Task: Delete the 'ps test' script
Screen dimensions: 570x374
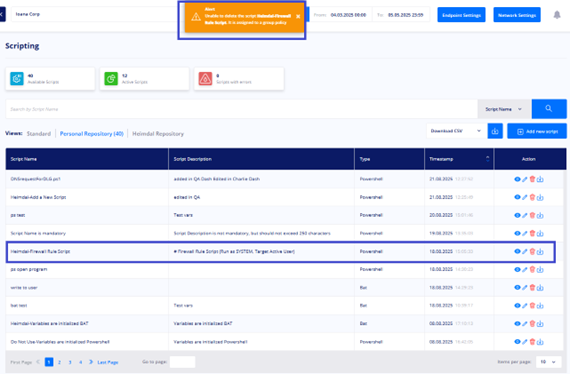Action: (532, 216)
